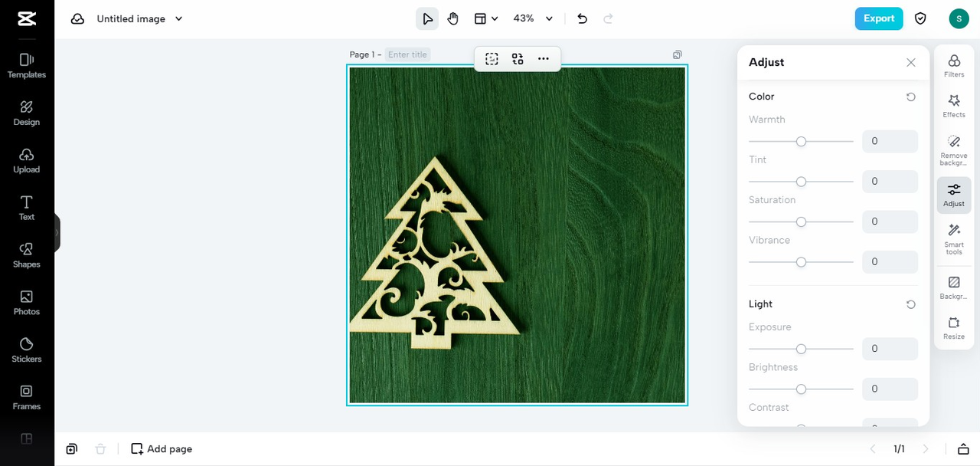The image size is (980, 466).
Task: Duplicate the page using top-right canvas icon
Action: [678, 54]
